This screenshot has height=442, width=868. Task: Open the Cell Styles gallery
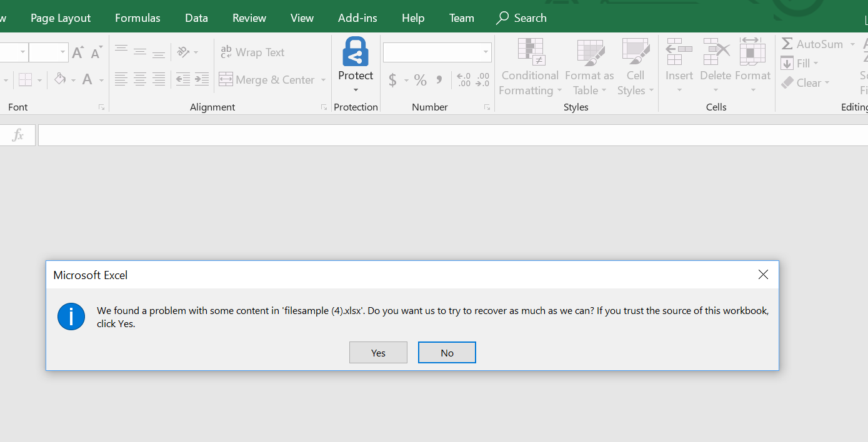point(636,67)
